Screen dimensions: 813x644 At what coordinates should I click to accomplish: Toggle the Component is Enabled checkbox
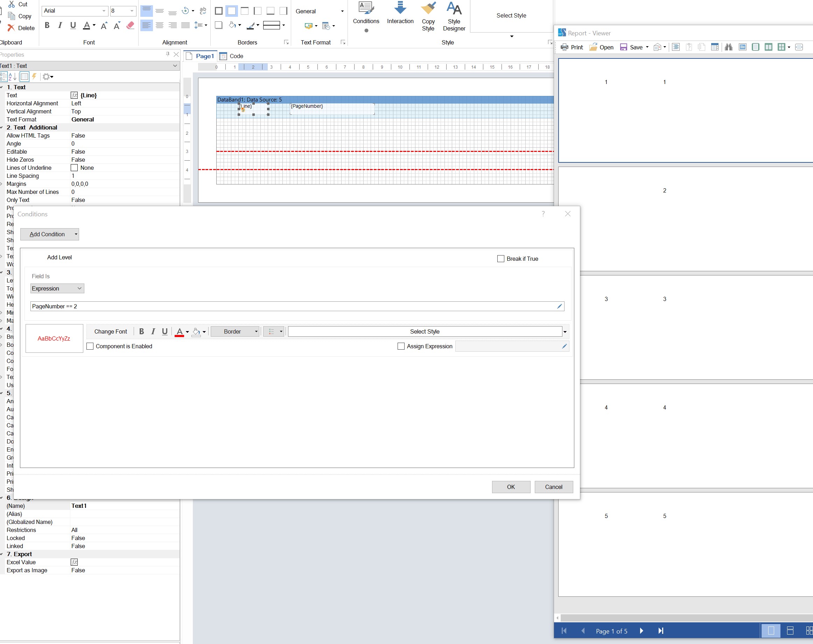click(x=90, y=346)
